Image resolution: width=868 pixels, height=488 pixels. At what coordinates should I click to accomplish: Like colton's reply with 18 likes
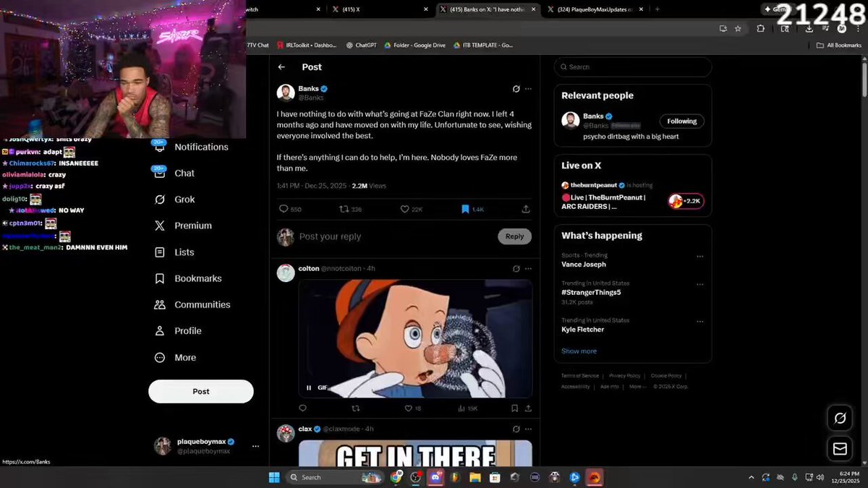coord(409,408)
